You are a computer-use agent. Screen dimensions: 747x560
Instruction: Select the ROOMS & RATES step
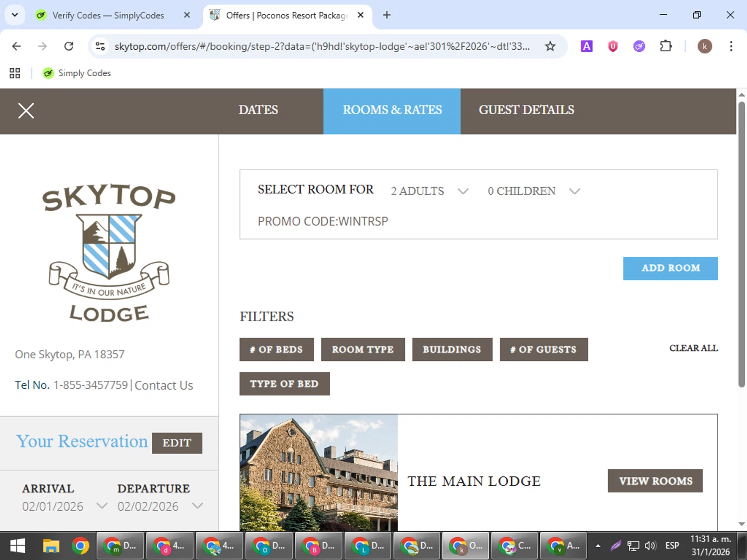click(392, 111)
